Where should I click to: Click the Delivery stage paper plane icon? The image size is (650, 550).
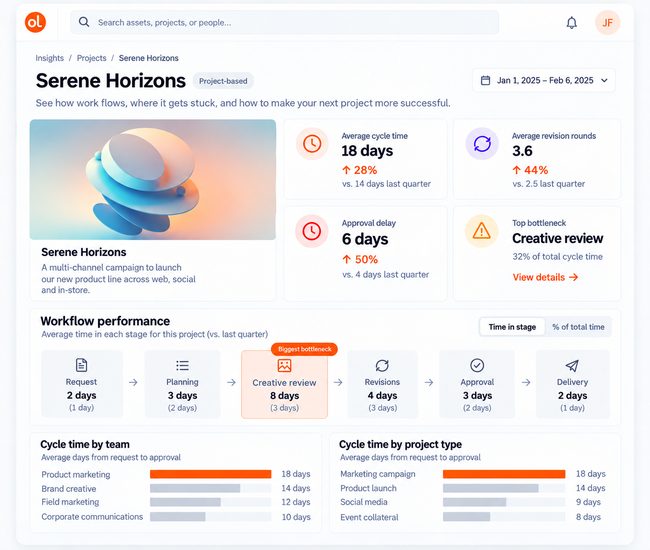pyautogui.click(x=572, y=366)
